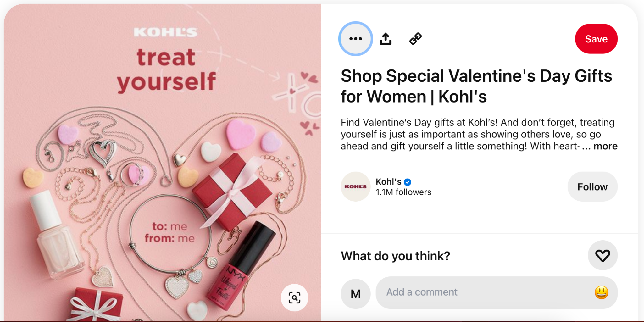Toggle following the Kohl's account

tap(592, 186)
